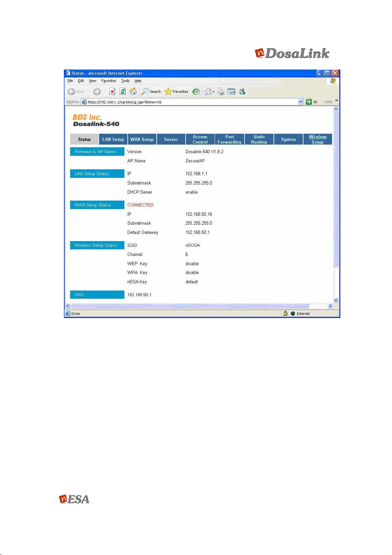The image size is (392, 555).
Task: Click DHCP Server value enable
Action: pos(192,192)
